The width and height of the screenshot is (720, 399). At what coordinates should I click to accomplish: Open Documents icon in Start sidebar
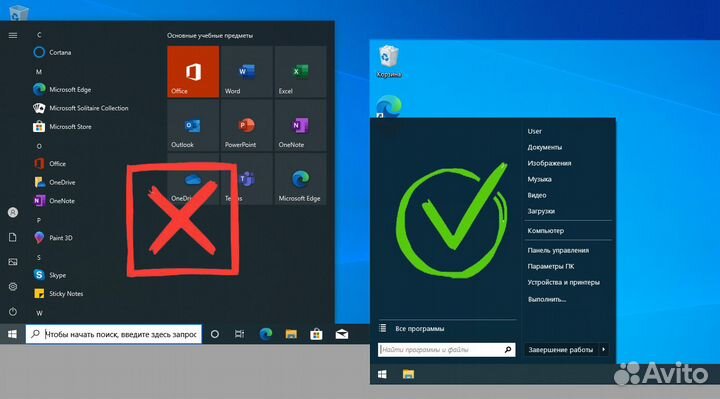[13, 237]
